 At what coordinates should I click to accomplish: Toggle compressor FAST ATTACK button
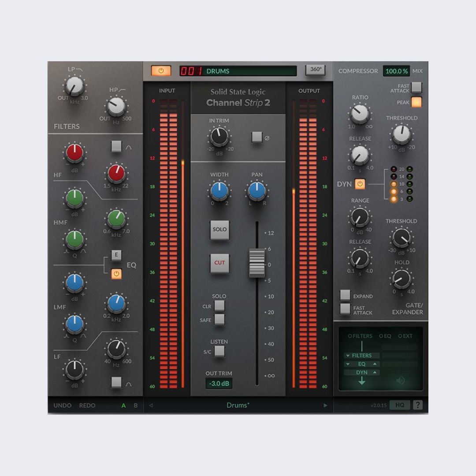click(416, 87)
